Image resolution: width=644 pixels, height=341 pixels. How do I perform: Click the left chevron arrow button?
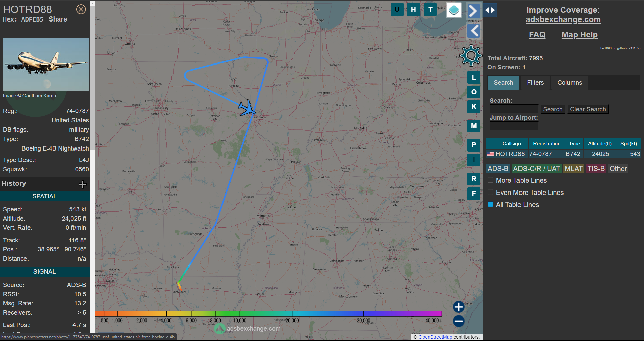click(x=474, y=31)
